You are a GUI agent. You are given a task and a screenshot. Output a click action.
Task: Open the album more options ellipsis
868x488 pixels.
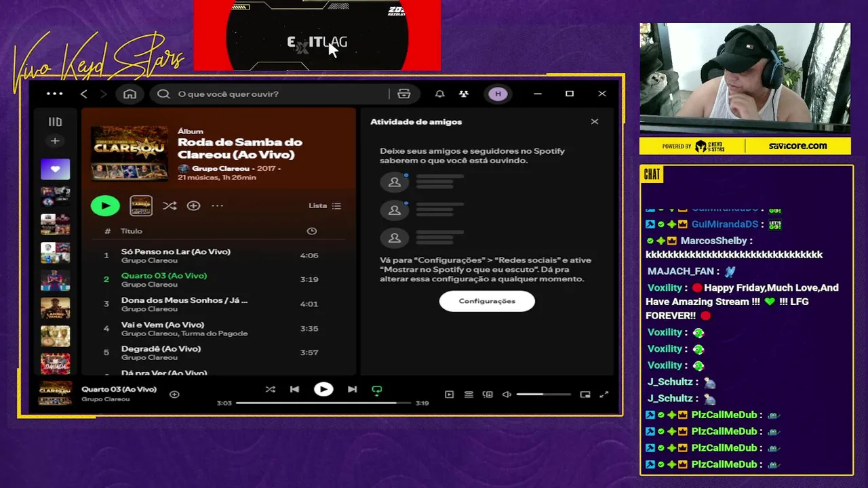click(217, 205)
